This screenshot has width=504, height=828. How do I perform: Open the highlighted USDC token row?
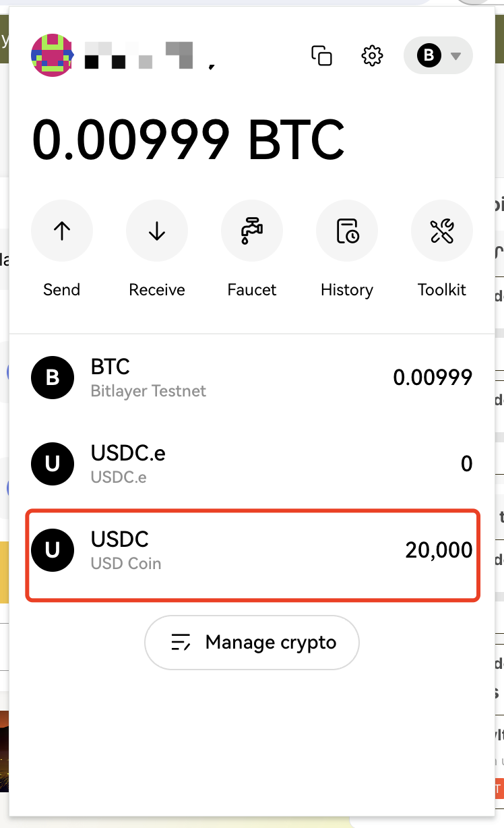pyautogui.click(x=251, y=551)
